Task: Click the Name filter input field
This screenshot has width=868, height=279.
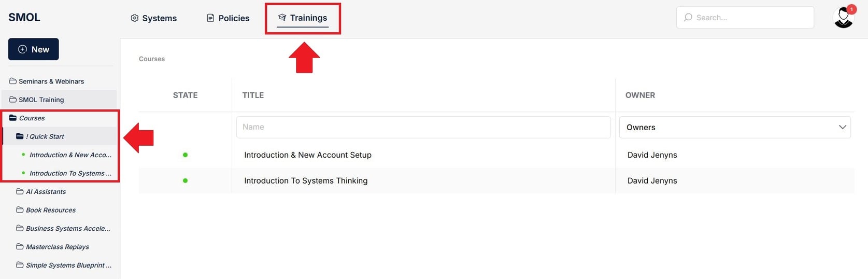Action: [423, 127]
